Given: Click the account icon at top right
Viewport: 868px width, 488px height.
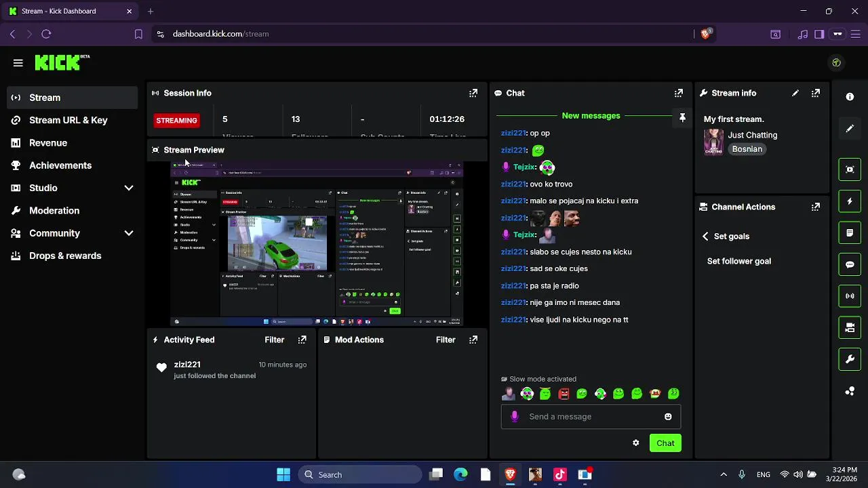Looking at the screenshot, I should (836, 63).
